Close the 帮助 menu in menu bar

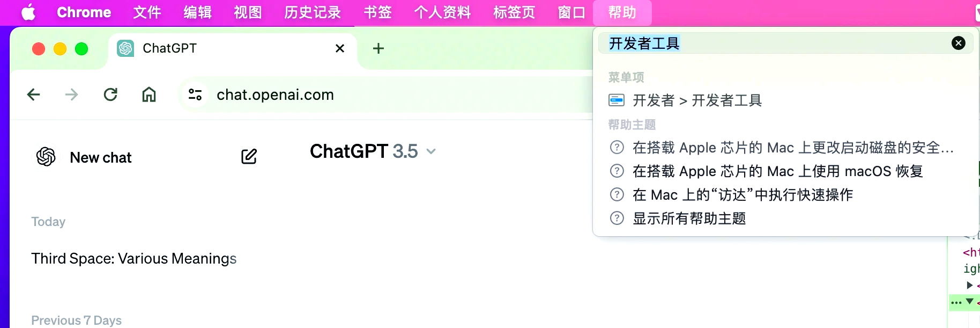(x=622, y=12)
